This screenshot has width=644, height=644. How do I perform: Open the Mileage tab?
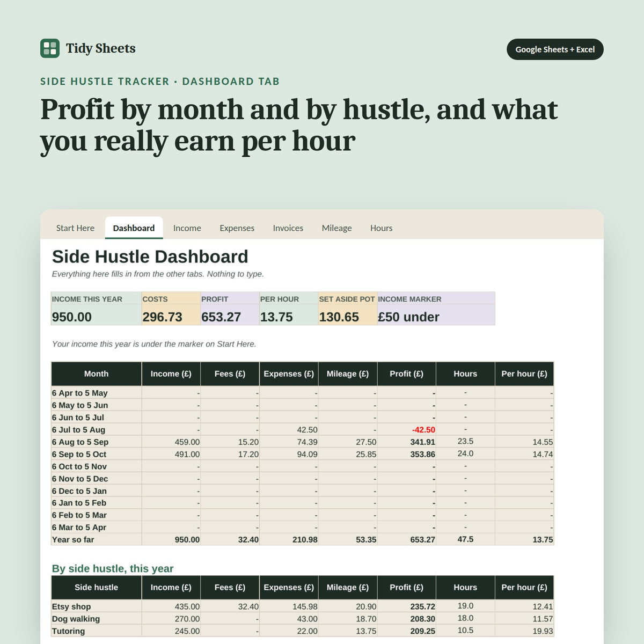337,228
